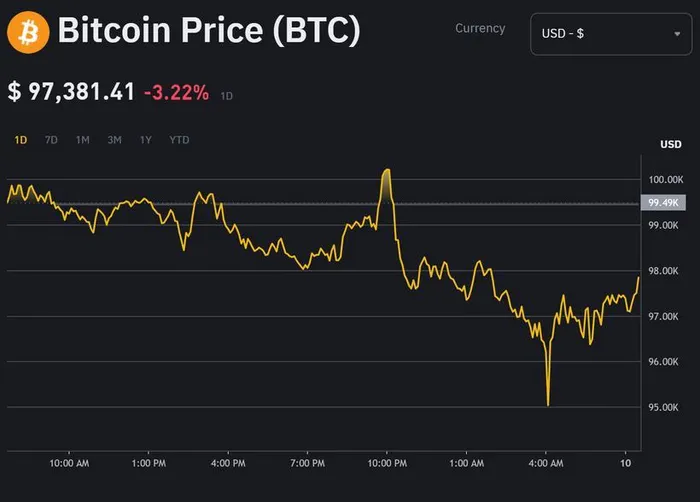The image size is (700, 502).
Task: Click the chart low near 4:00 AM
Action: [x=548, y=404]
